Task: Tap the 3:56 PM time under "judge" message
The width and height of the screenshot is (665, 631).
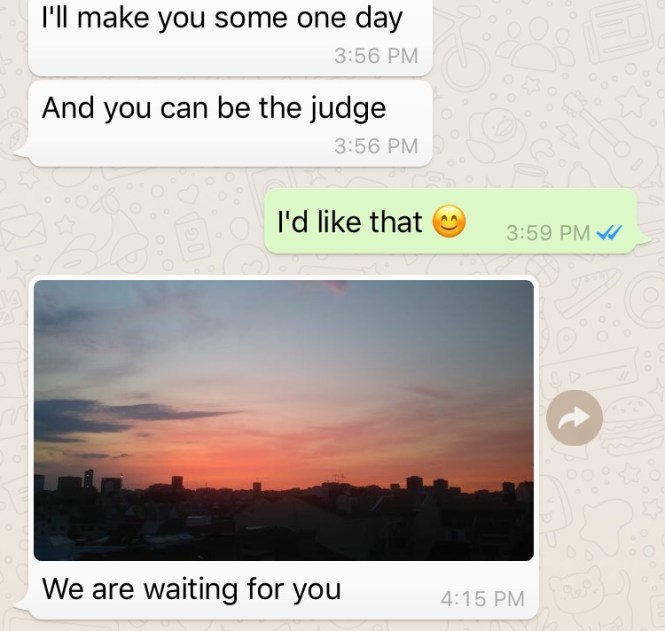Action: pos(376,146)
